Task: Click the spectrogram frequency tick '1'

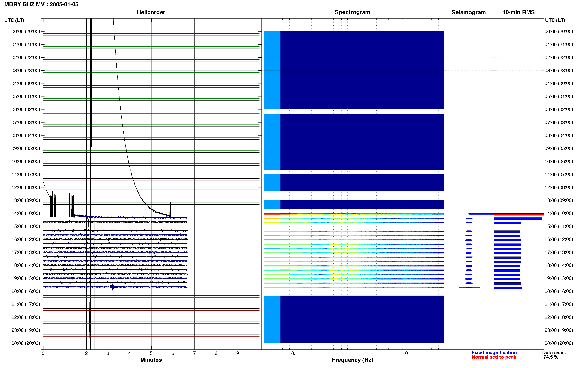Action: [x=350, y=353]
